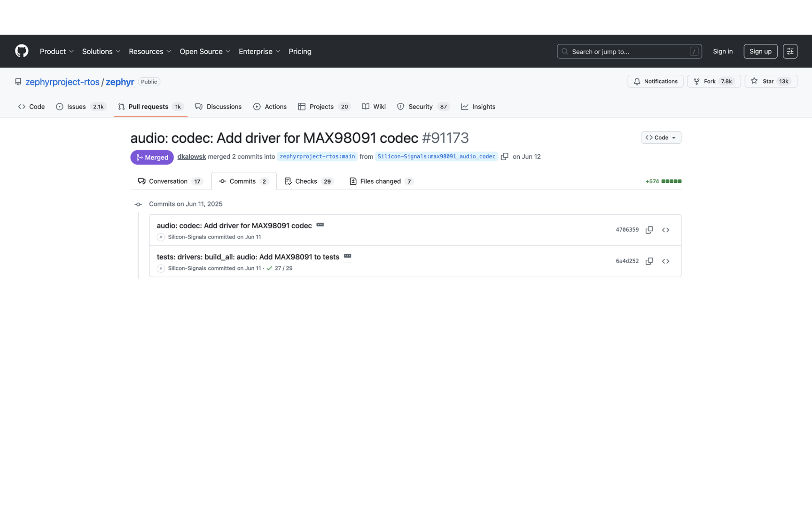Click the Merged status badge
812x508 pixels.
click(x=152, y=157)
